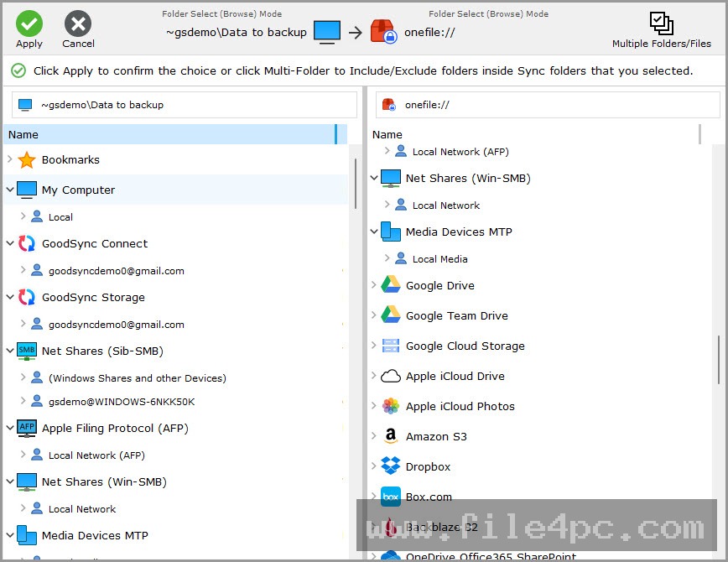Click the left folder computer icon in header
The image size is (728, 562).
pos(327,32)
